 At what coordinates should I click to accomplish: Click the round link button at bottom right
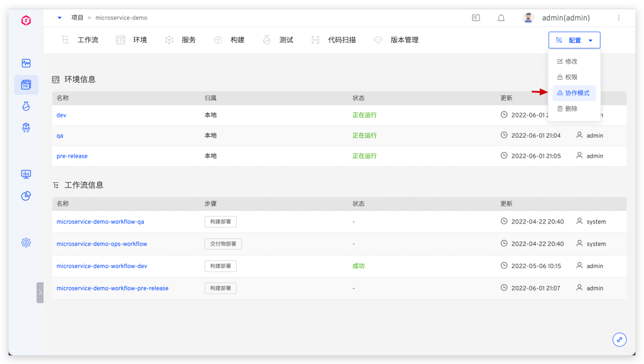(620, 340)
